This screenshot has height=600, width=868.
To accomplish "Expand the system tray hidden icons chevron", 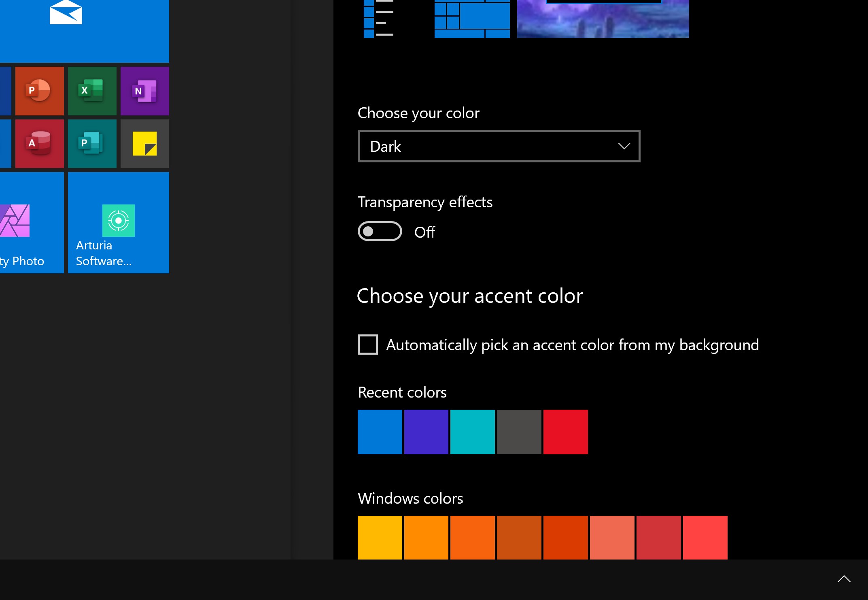I will (844, 579).
